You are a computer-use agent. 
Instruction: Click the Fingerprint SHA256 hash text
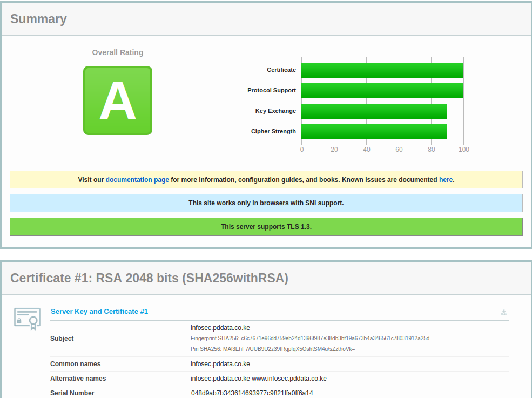(310, 339)
